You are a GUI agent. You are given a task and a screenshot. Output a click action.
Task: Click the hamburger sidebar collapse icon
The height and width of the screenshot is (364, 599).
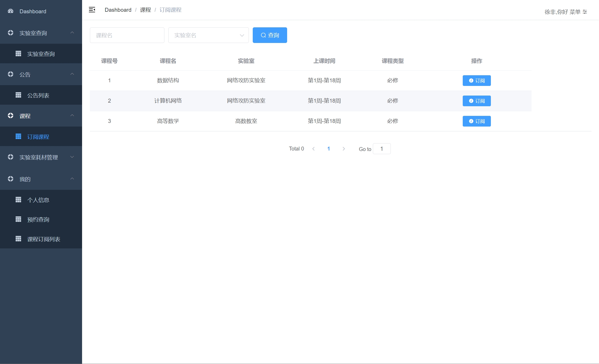coord(92,10)
